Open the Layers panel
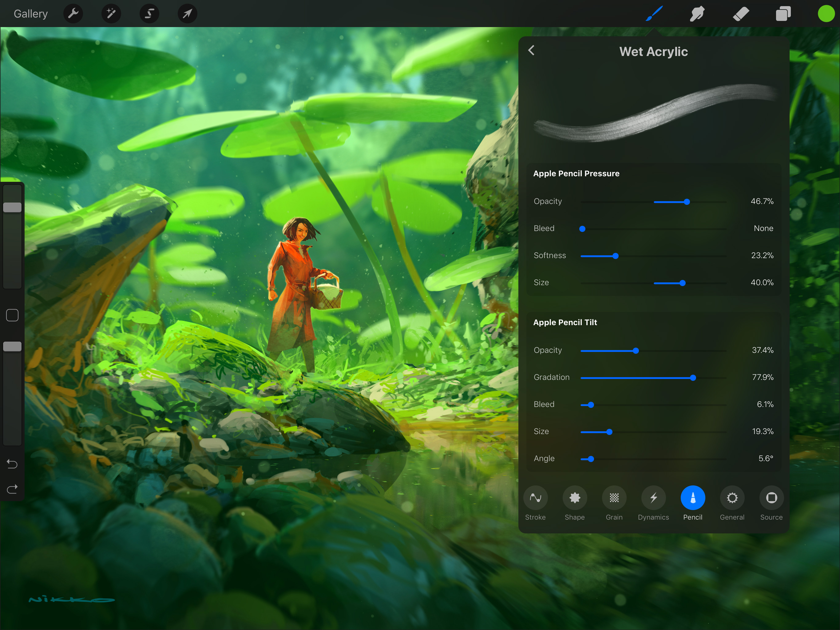The image size is (840, 630). [783, 13]
